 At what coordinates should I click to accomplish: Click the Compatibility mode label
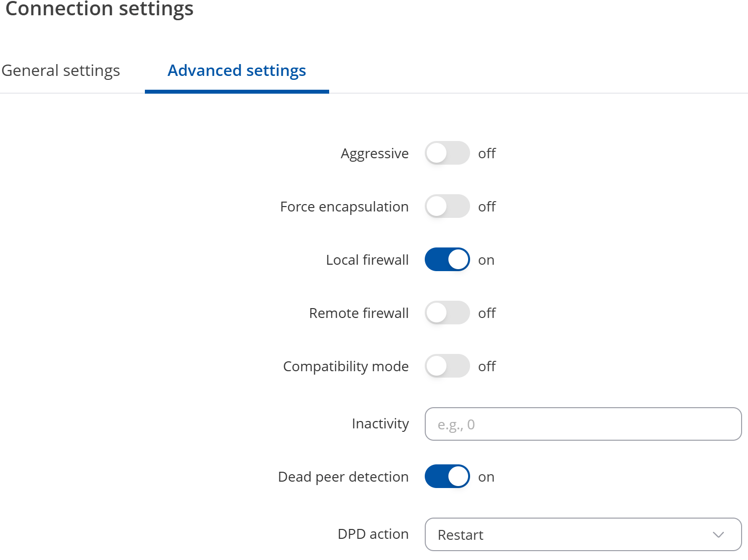(345, 366)
